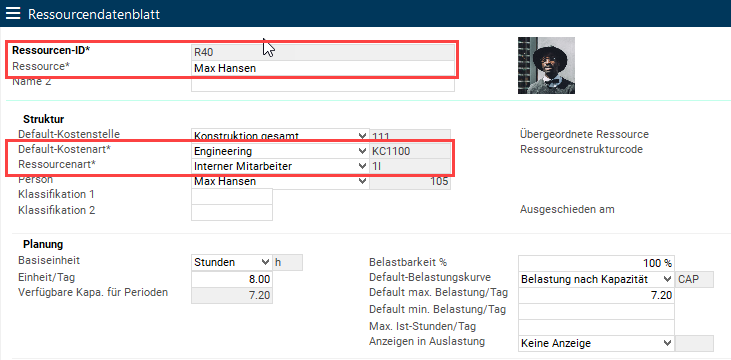Click the person number field showing 105
731x360 pixels.
(410, 181)
